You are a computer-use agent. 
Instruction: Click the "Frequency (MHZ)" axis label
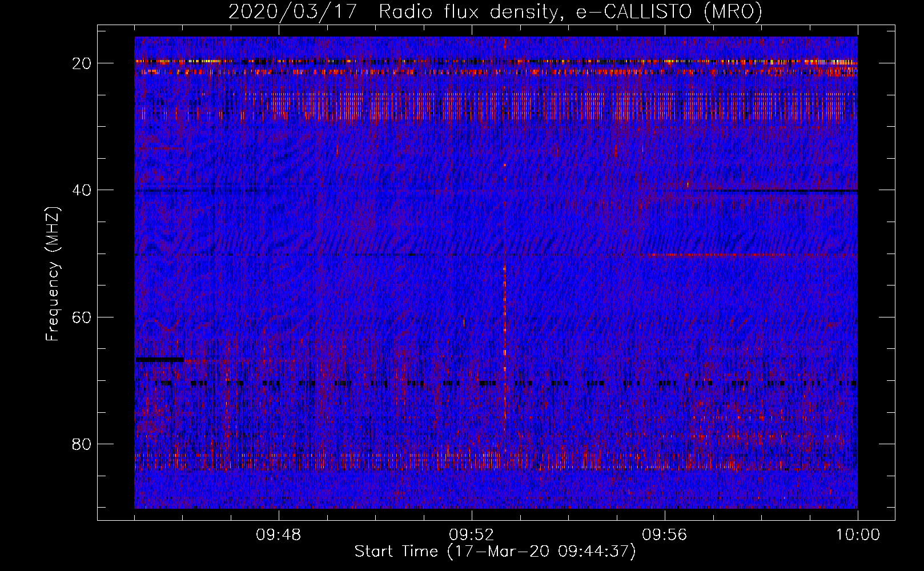53,274
